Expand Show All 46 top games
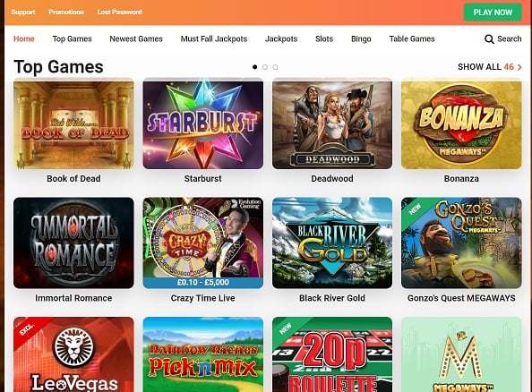 490,67
